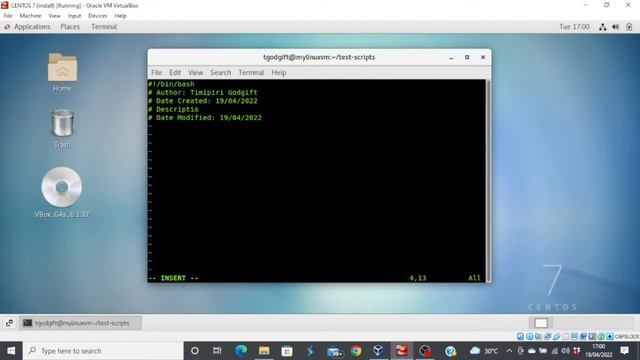This screenshot has width=640, height=360.
Task: Open Cortana circle icon in Windows taskbar
Action: [195, 351]
